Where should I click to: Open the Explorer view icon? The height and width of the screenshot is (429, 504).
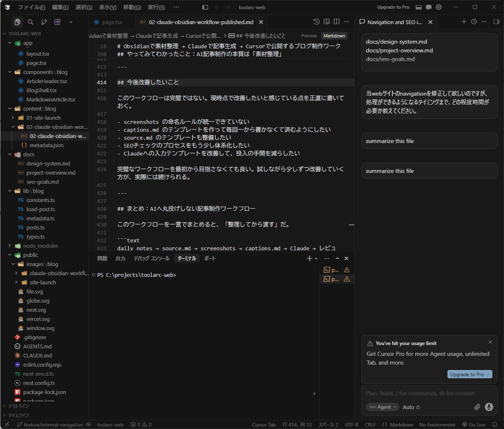[x=17, y=22]
